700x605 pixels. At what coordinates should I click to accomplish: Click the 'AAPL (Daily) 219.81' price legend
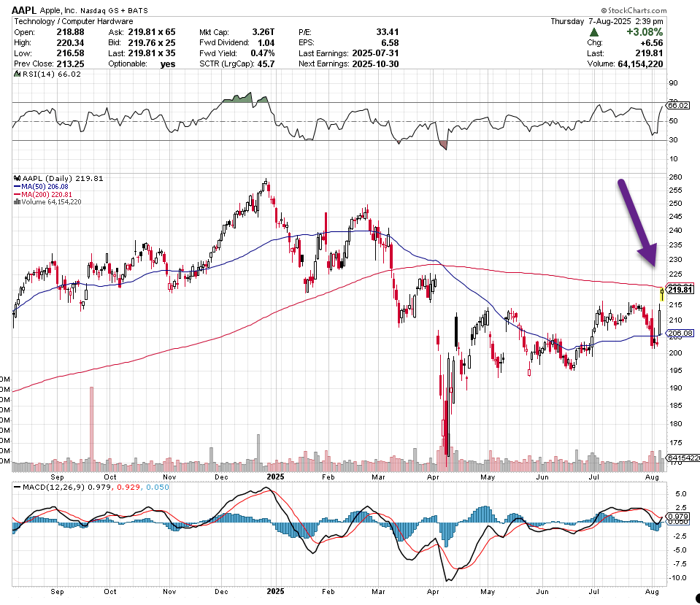pos(63,178)
